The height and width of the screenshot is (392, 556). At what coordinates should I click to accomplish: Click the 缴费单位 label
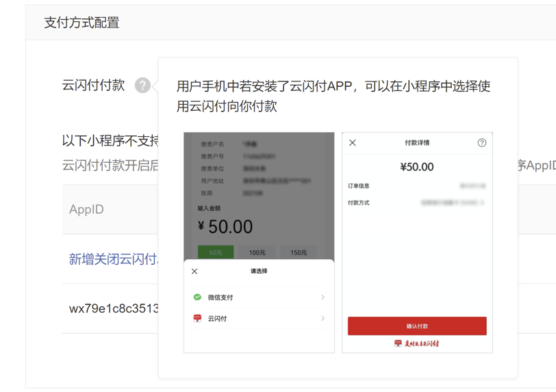212,168
